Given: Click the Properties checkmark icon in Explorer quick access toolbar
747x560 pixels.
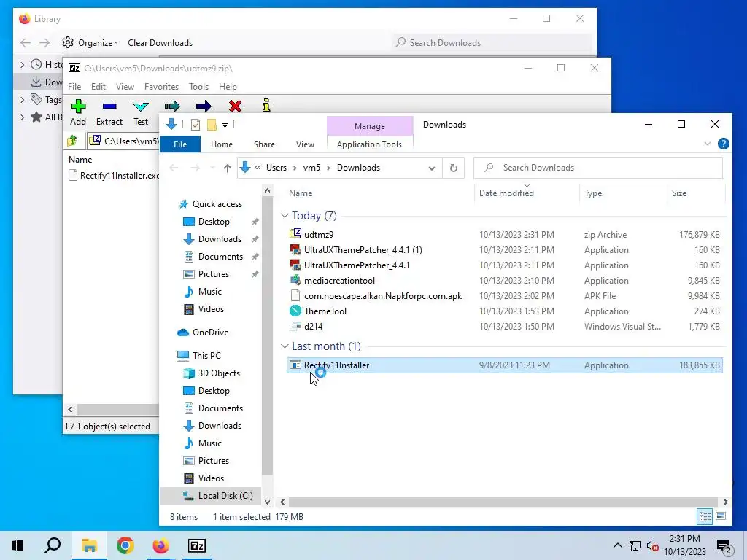Looking at the screenshot, I should coord(196,125).
